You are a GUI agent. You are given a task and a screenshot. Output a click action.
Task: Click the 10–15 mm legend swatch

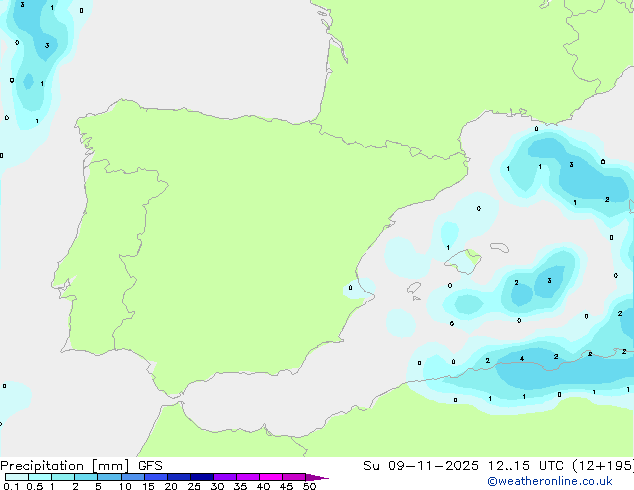pyautogui.click(x=133, y=477)
